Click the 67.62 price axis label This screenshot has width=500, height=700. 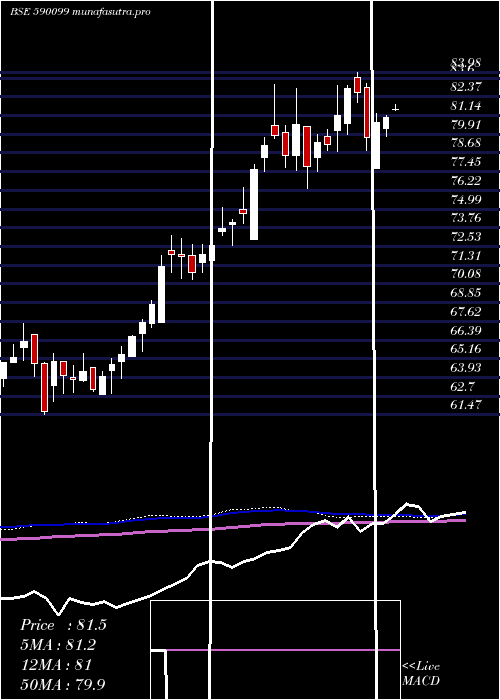coord(466,312)
